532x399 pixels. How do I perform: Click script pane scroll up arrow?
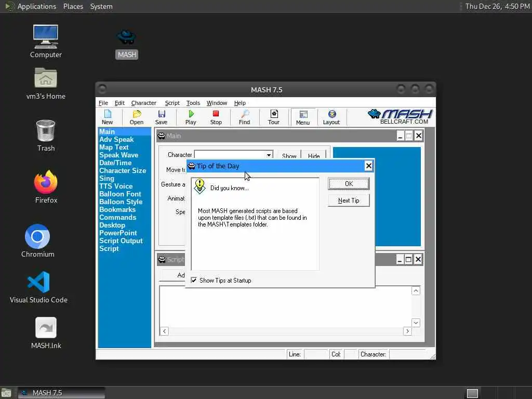tap(416, 291)
